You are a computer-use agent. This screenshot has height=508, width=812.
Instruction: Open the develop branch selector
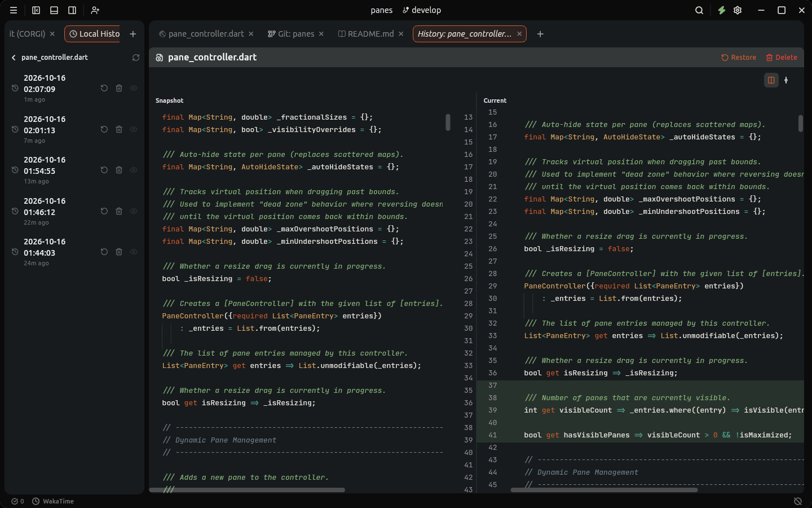tap(422, 10)
